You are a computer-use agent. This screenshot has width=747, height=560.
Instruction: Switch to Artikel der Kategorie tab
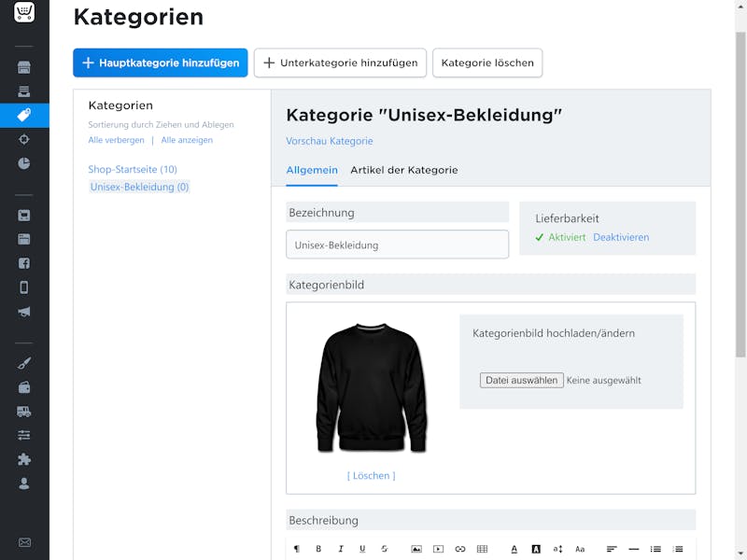[x=404, y=170]
